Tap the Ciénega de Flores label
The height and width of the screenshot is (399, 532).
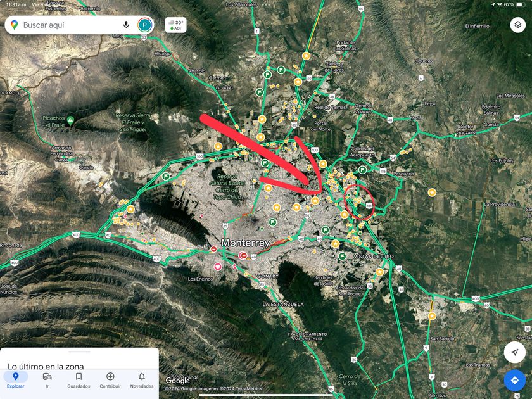click(x=334, y=67)
